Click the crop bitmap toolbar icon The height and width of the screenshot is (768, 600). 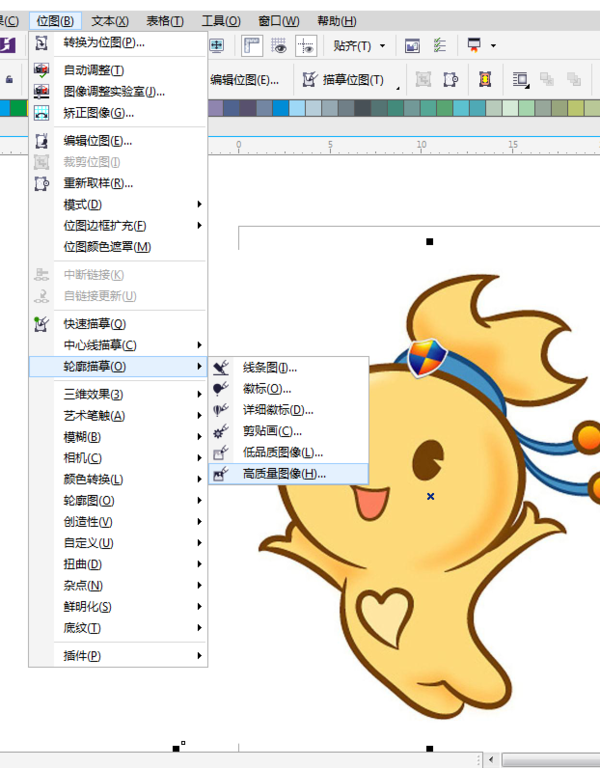click(x=423, y=79)
